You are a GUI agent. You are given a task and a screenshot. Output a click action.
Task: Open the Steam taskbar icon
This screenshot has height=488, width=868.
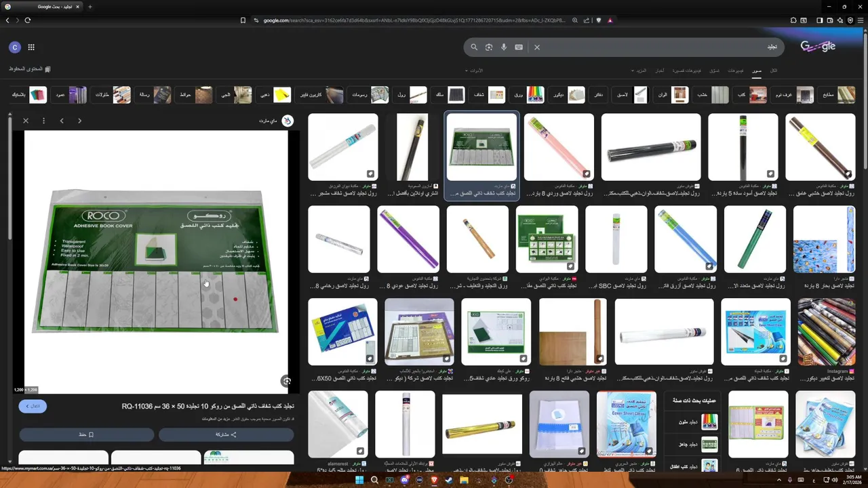click(x=449, y=480)
